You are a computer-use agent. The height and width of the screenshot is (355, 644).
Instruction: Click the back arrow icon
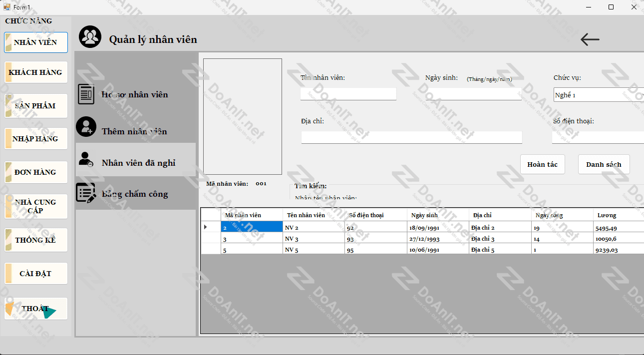[x=590, y=39]
